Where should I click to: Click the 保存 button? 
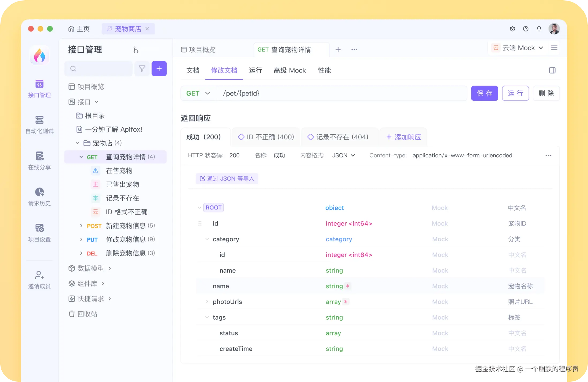click(x=484, y=93)
